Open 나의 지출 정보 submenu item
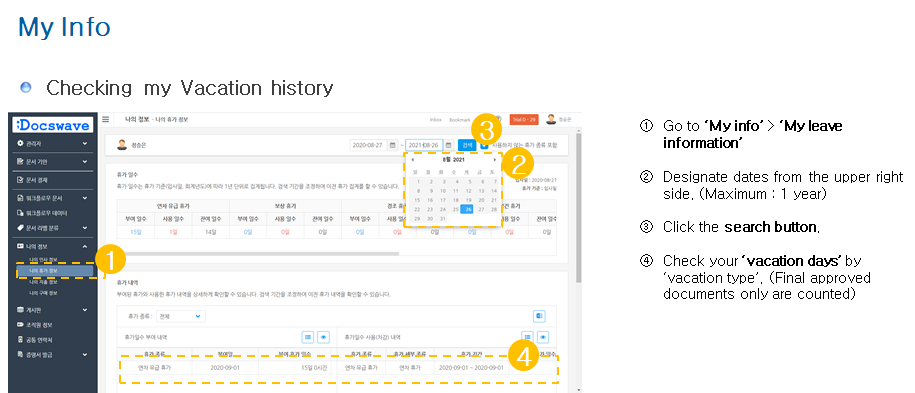The height and width of the screenshot is (393, 915). pos(44,282)
